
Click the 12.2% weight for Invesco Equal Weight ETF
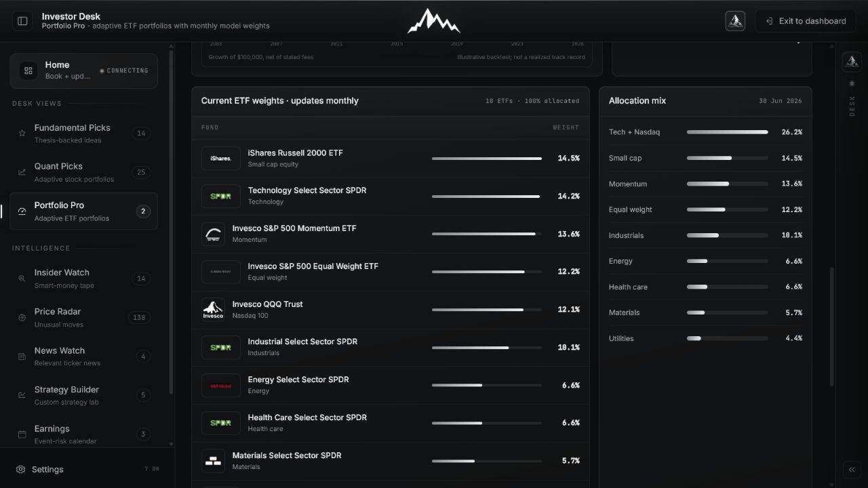point(568,272)
